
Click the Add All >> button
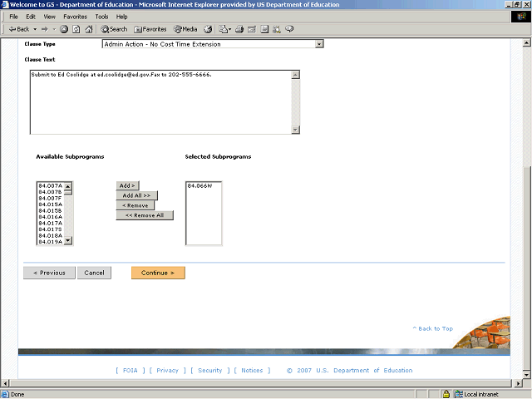(136, 195)
